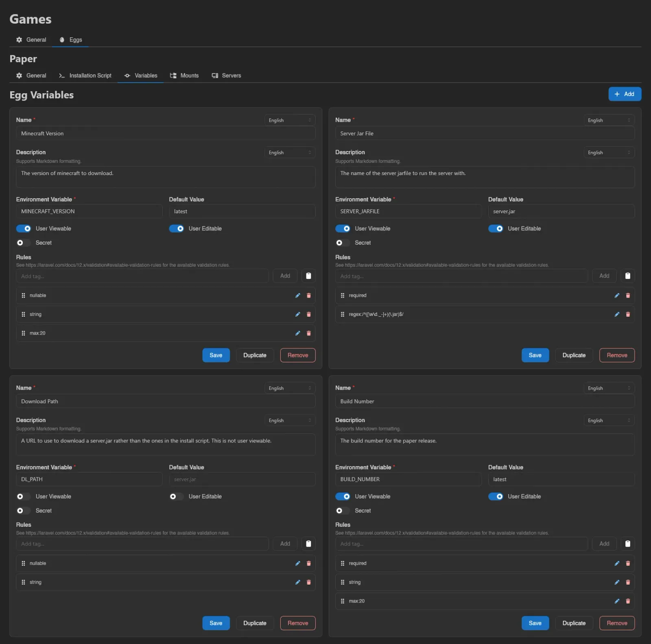Click Add tag button in Minecraft Version rules

(285, 276)
